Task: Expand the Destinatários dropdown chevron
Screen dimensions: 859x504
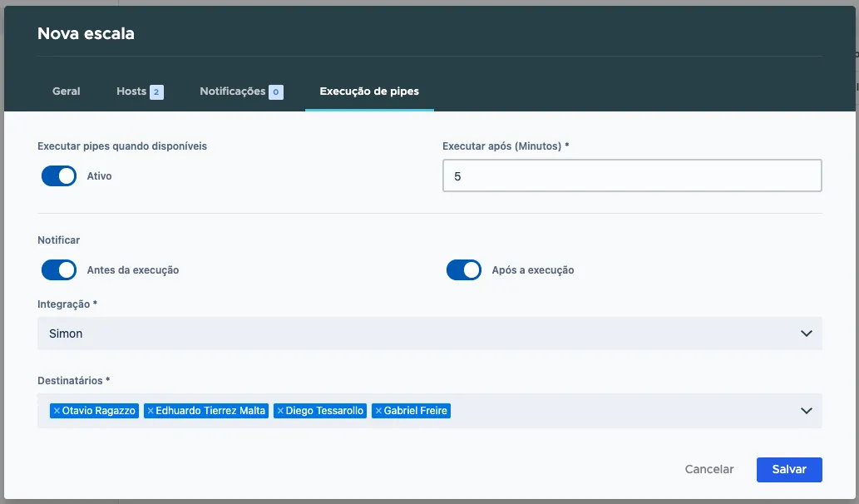Action: (x=806, y=411)
